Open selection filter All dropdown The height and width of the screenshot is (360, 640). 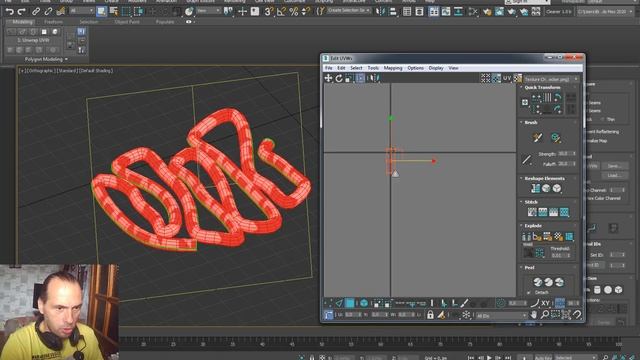[x=82, y=11]
